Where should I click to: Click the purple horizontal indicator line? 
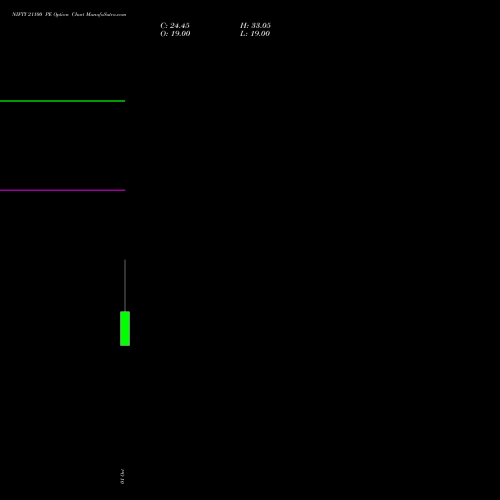click(x=62, y=190)
